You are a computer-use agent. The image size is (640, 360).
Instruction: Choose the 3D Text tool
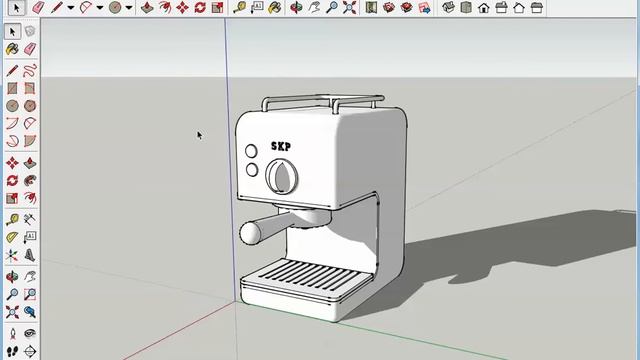click(x=30, y=255)
